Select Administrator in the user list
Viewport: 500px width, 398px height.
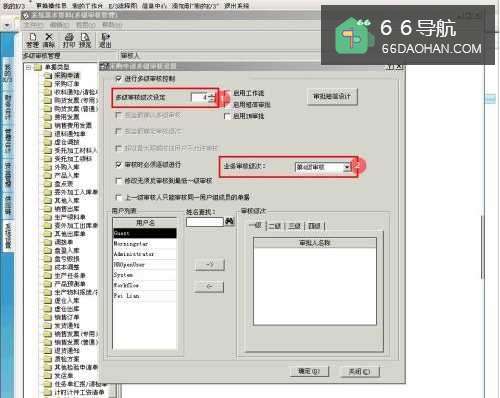tap(145, 254)
